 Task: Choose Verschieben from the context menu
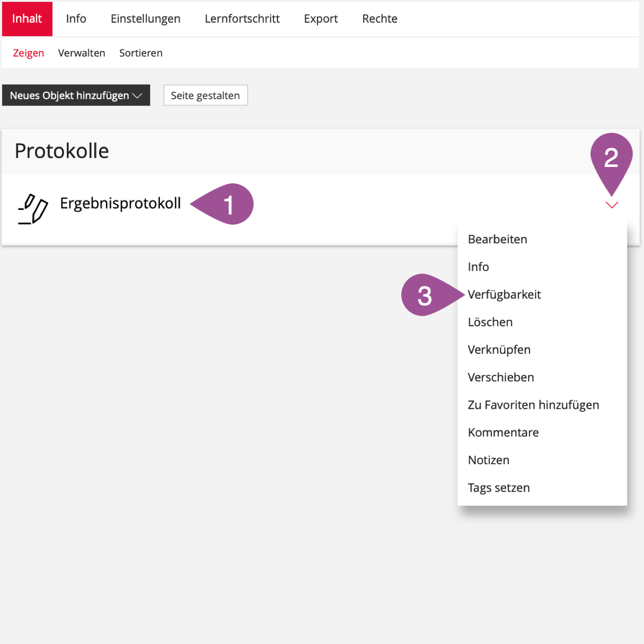pyautogui.click(x=501, y=377)
